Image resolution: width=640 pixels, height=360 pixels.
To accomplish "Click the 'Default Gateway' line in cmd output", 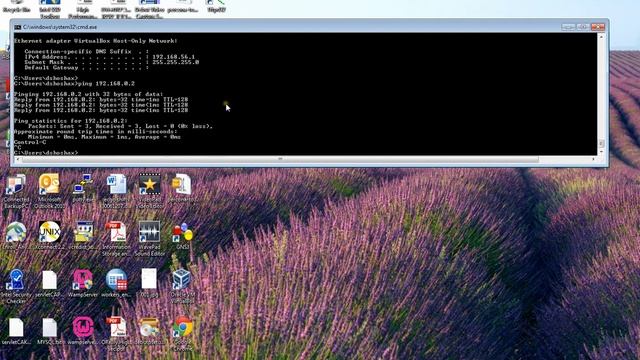I will point(87,67).
